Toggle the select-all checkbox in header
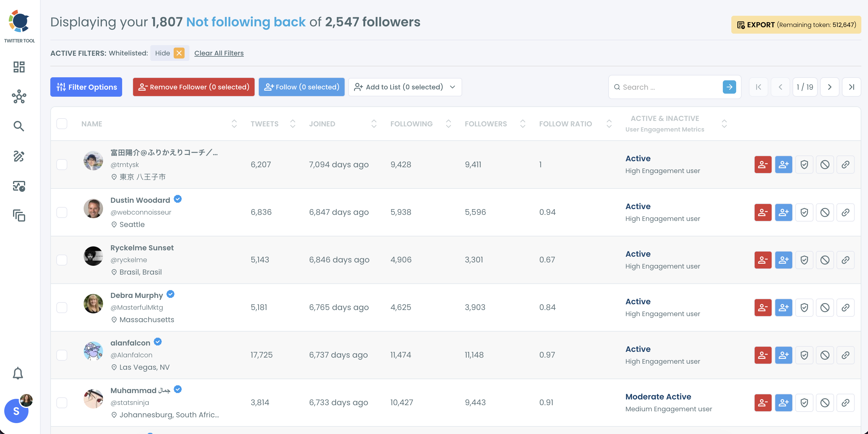 (x=62, y=124)
